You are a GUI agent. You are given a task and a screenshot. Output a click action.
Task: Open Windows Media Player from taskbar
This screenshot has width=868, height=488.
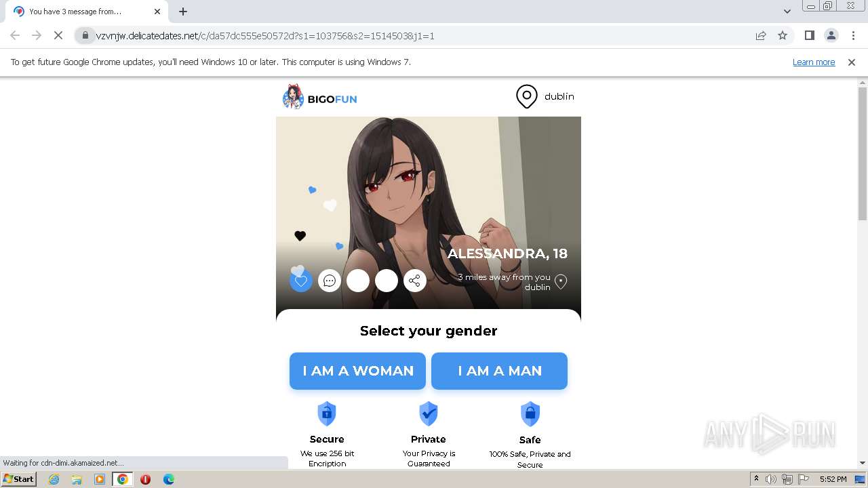[100, 479]
